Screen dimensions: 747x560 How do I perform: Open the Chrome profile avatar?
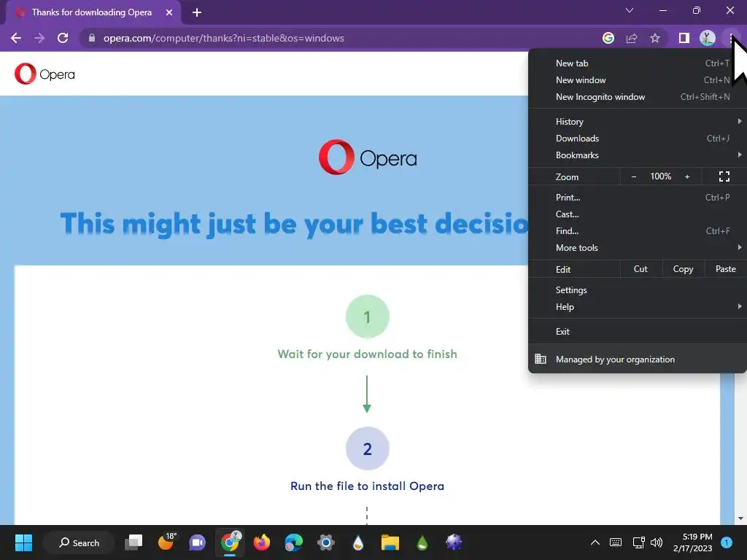pyautogui.click(x=708, y=38)
